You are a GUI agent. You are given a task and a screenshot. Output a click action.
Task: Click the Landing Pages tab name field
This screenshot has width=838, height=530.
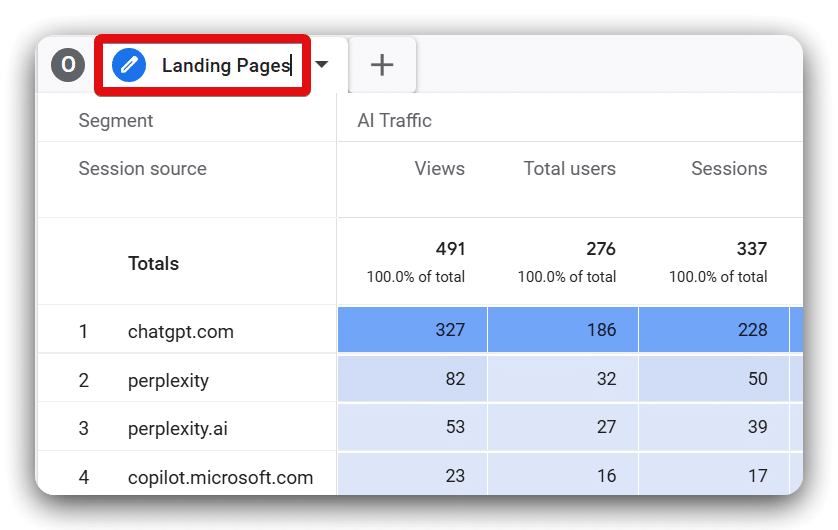click(x=226, y=66)
